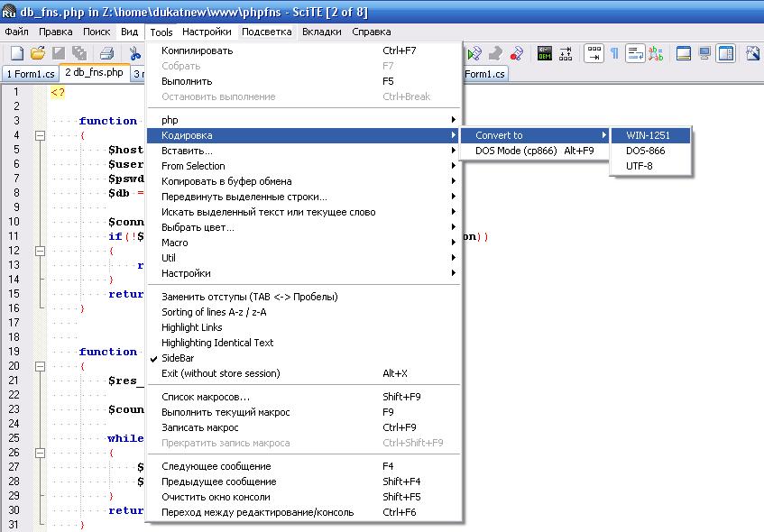Screen dimensions: 764x532
Task: Toggle Highlighting Identical Text menu option
Action: pos(305,343)
